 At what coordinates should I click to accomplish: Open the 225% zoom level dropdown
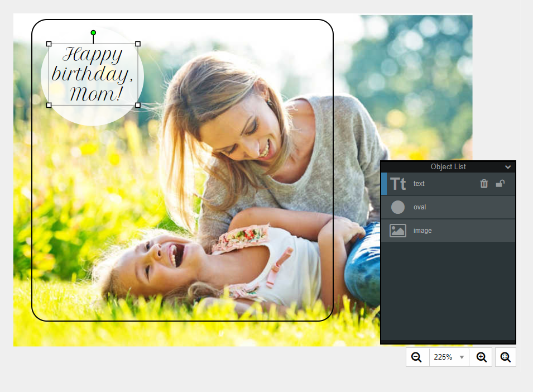coord(449,357)
